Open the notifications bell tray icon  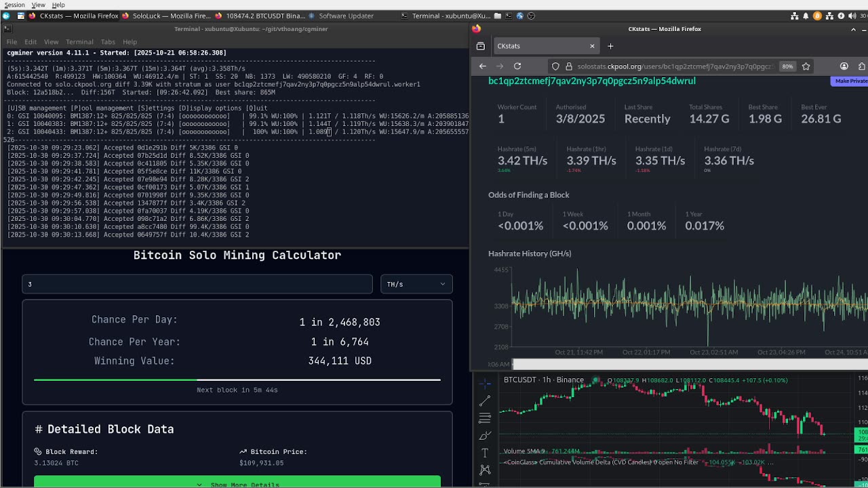(x=806, y=16)
